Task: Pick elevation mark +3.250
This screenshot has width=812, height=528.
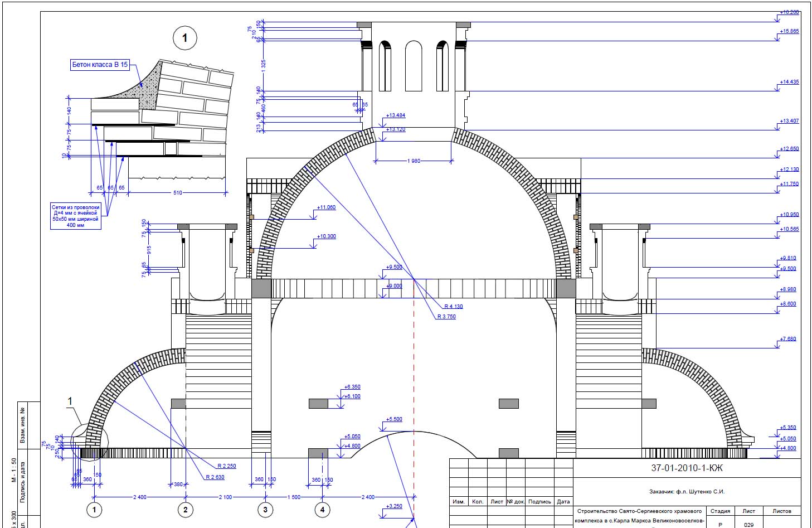Action: click(394, 506)
